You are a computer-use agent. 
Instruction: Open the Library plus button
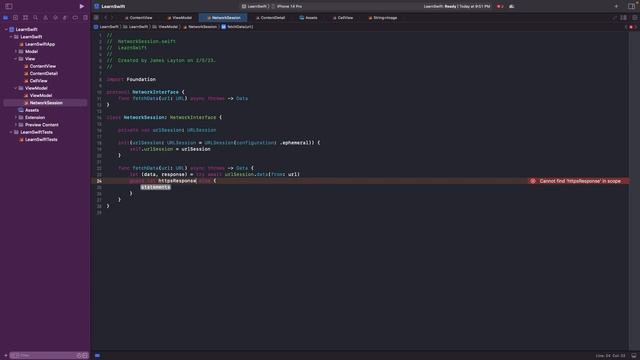pos(616,6)
